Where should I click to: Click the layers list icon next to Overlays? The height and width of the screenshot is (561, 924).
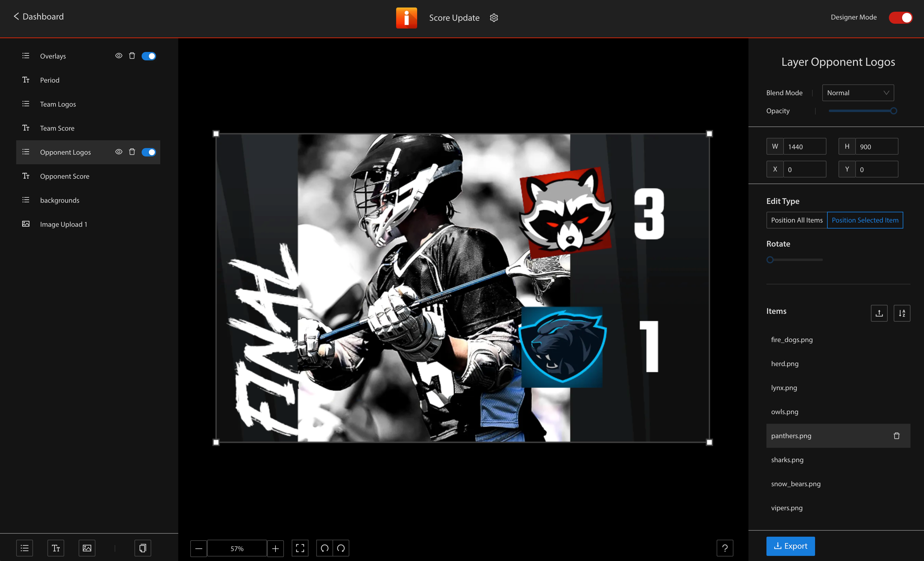pyautogui.click(x=25, y=56)
